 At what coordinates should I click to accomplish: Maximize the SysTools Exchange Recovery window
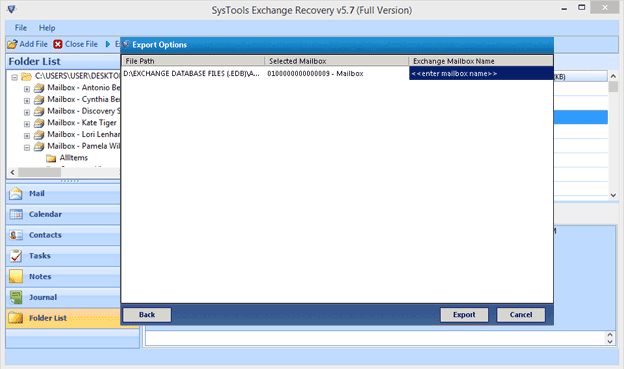(x=582, y=8)
